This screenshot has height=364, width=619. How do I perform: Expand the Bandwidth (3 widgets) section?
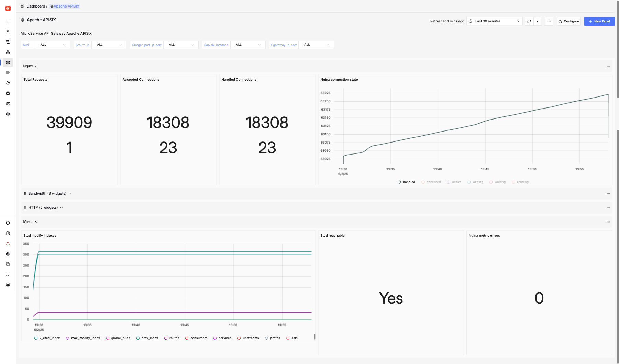47,193
